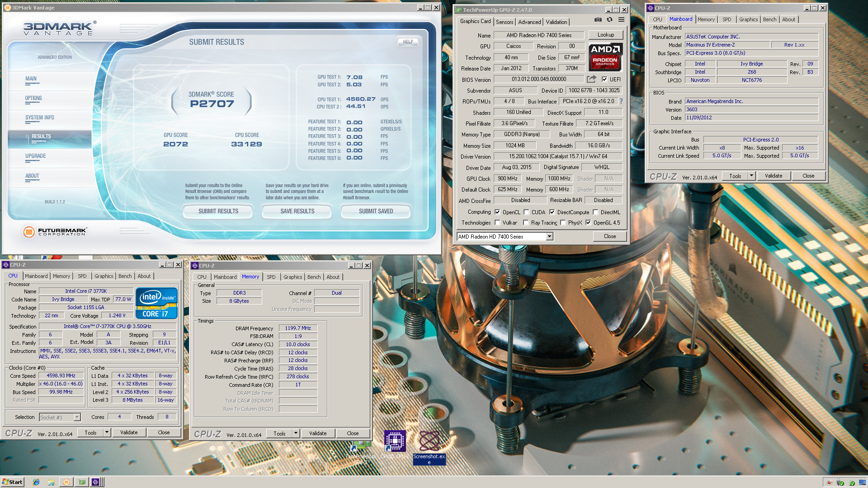
Task: Open Bench tab in CPU-Z Memory window
Action: [x=314, y=277]
